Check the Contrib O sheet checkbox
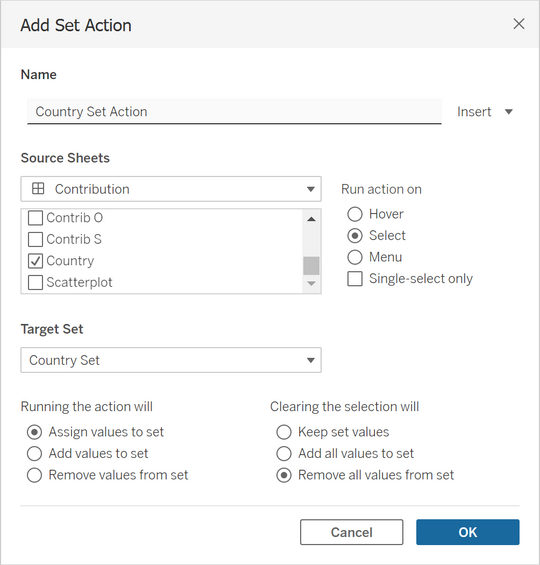This screenshot has height=565, width=540. [x=35, y=218]
